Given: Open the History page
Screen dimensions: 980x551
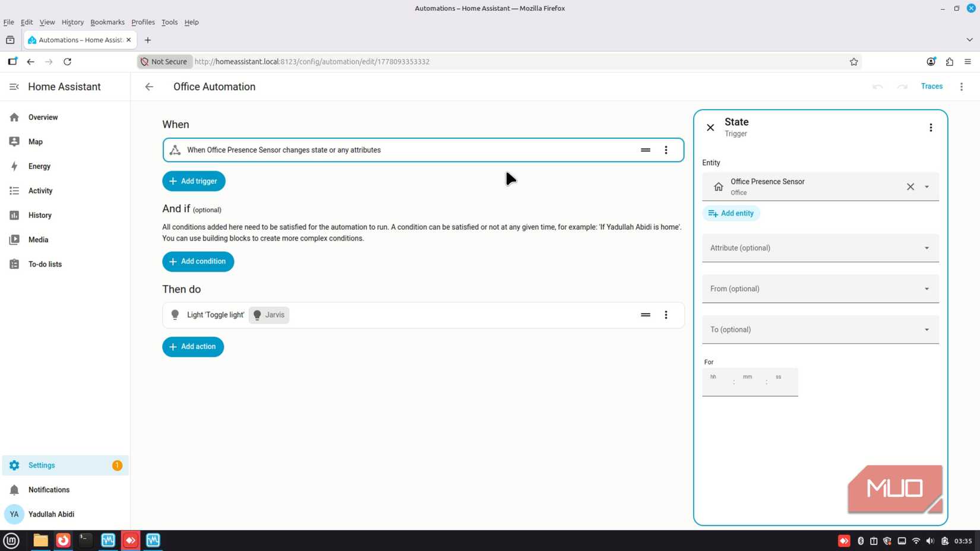Looking at the screenshot, I should click(65, 215).
